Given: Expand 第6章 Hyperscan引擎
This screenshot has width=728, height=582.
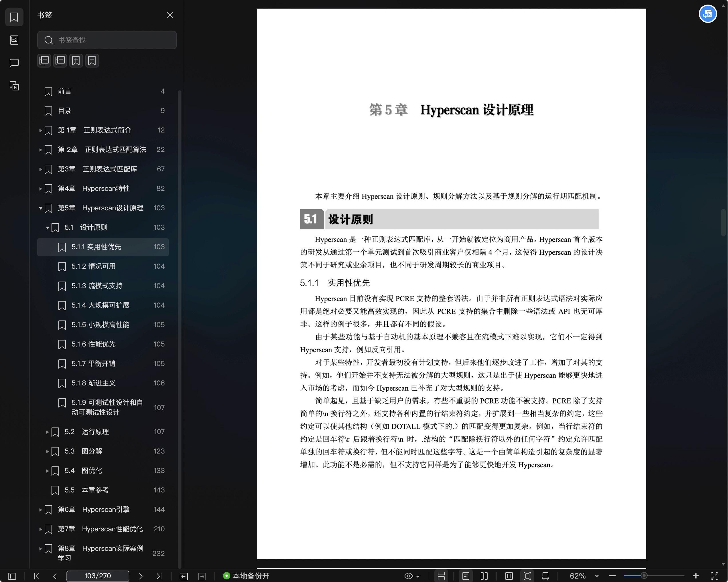Looking at the screenshot, I should click(41, 510).
